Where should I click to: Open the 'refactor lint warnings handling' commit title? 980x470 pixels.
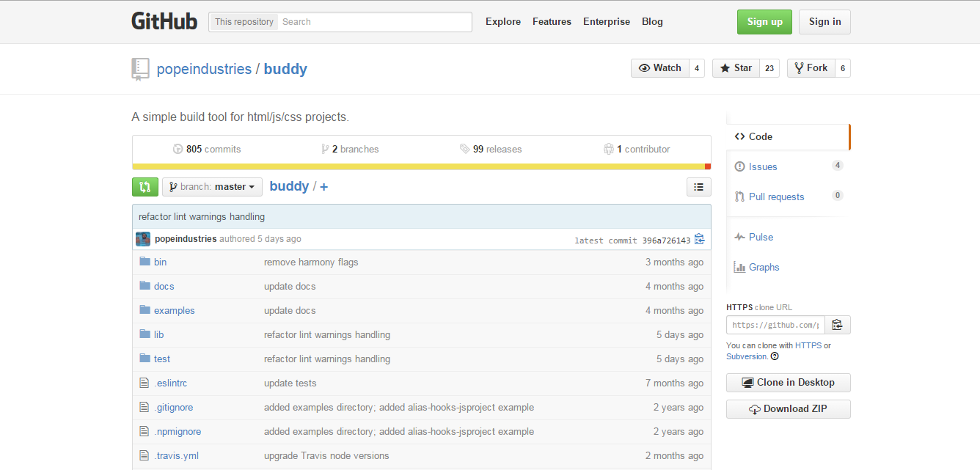(202, 216)
